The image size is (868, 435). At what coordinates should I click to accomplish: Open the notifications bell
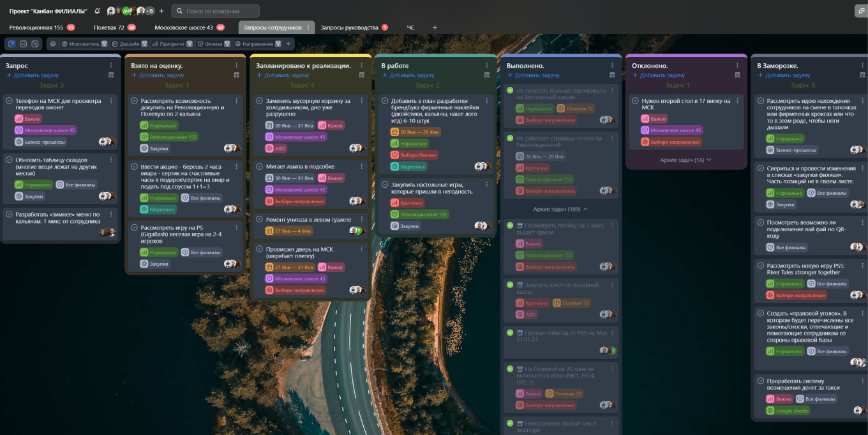point(97,11)
